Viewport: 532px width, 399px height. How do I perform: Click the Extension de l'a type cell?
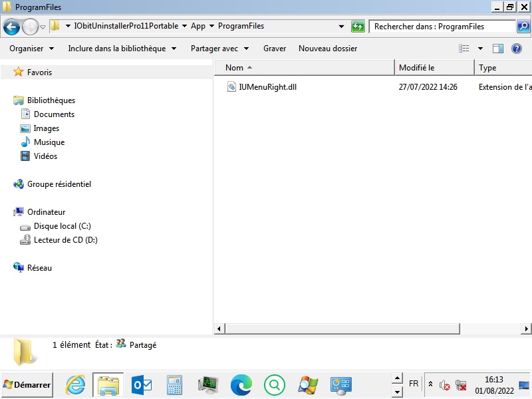(x=505, y=87)
